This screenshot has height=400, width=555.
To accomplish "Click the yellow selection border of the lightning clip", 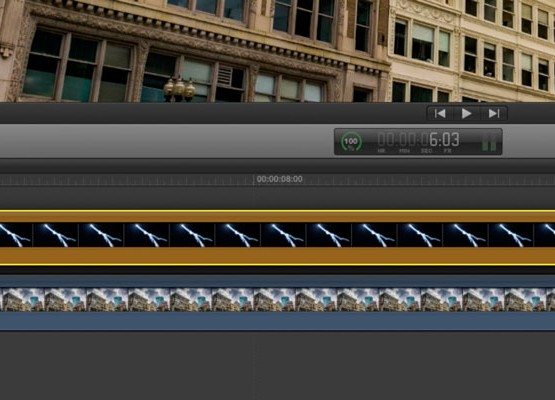I will (278, 211).
